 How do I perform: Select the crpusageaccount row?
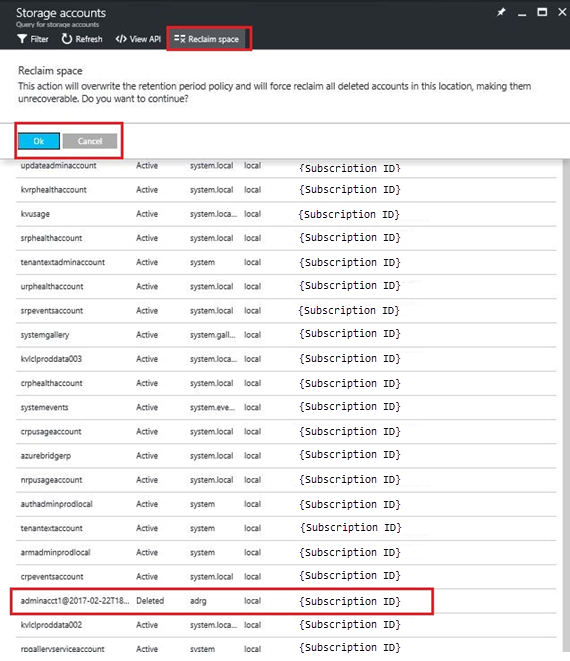pos(286,432)
